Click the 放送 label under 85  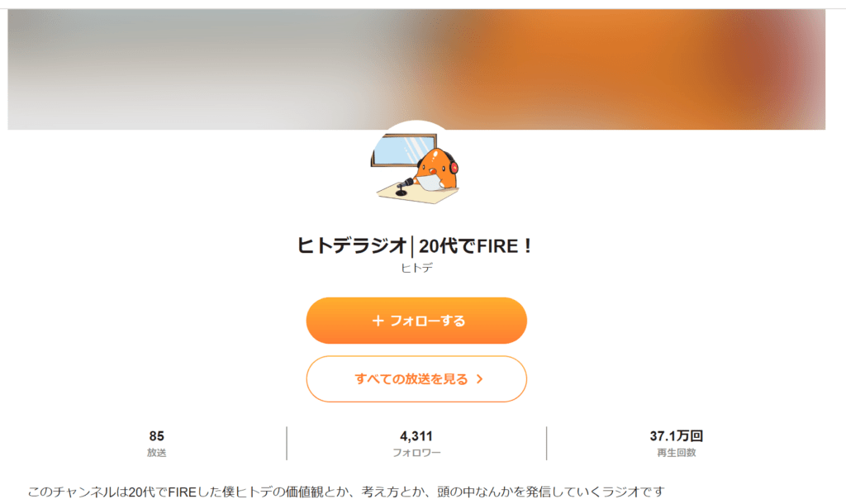[x=157, y=453]
